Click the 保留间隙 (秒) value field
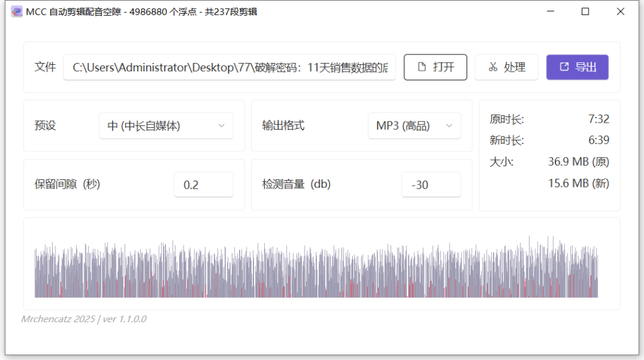Image resolution: width=644 pixels, height=360 pixels. [203, 185]
